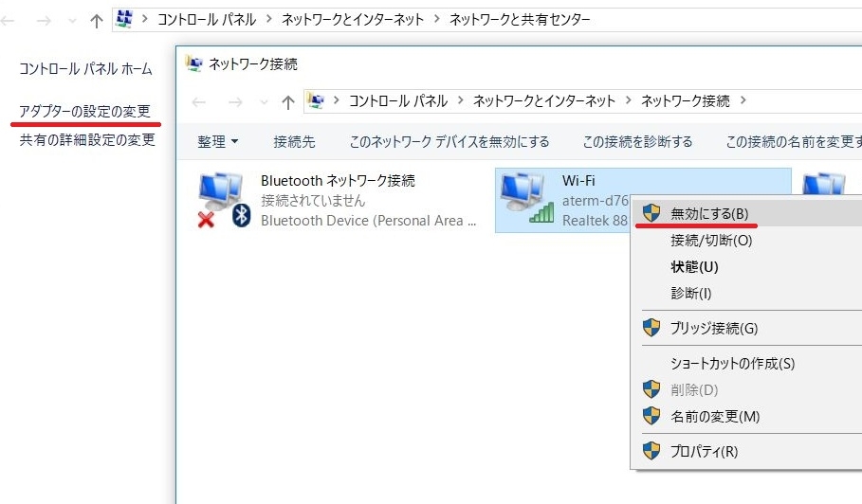Viewport: 862px width, 504px height.
Task: Click the address bar network icon in the inner window
Action: tap(317, 101)
